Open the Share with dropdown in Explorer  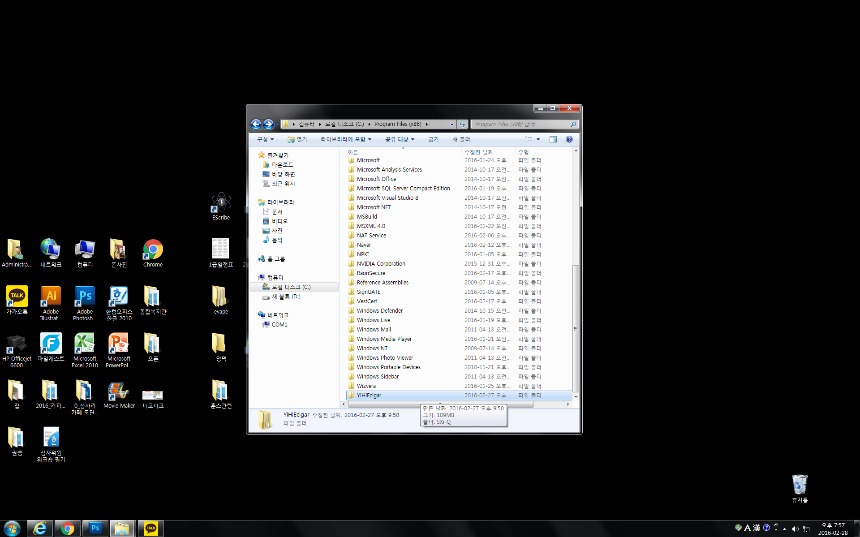click(x=400, y=139)
